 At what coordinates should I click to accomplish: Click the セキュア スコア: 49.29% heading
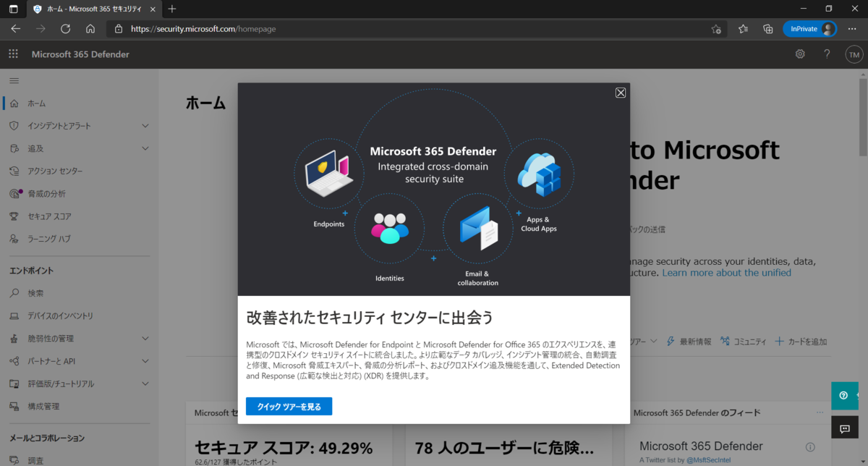284,446
